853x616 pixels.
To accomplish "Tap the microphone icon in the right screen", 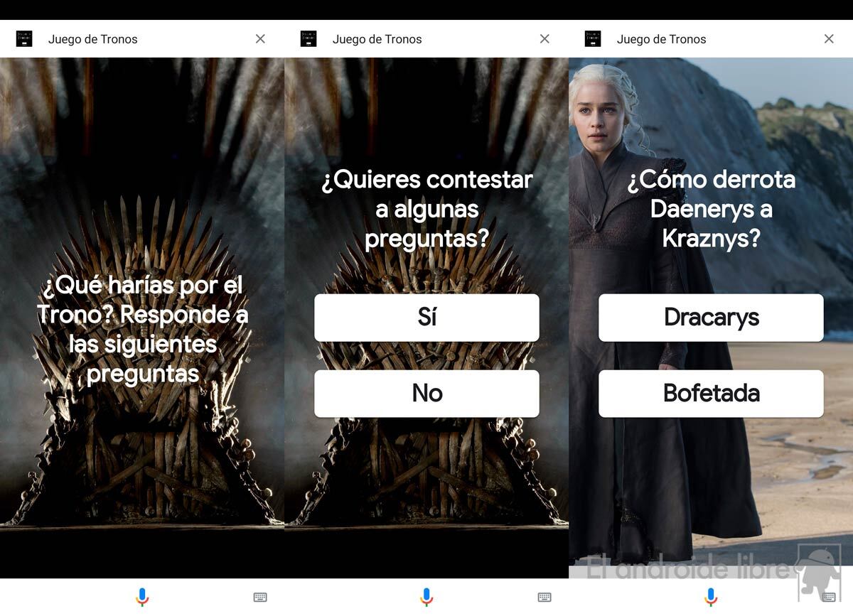I will [x=711, y=597].
